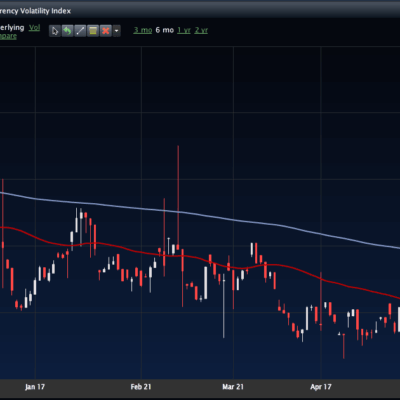Open the Vol link
Image resolution: width=400 pixels, height=400 pixels.
click(x=34, y=27)
